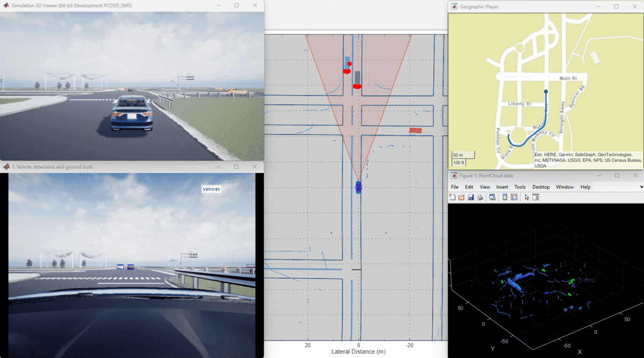Screen dimensions: 644x358
Task: Print the PointCloud figure
Action: tap(480, 197)
